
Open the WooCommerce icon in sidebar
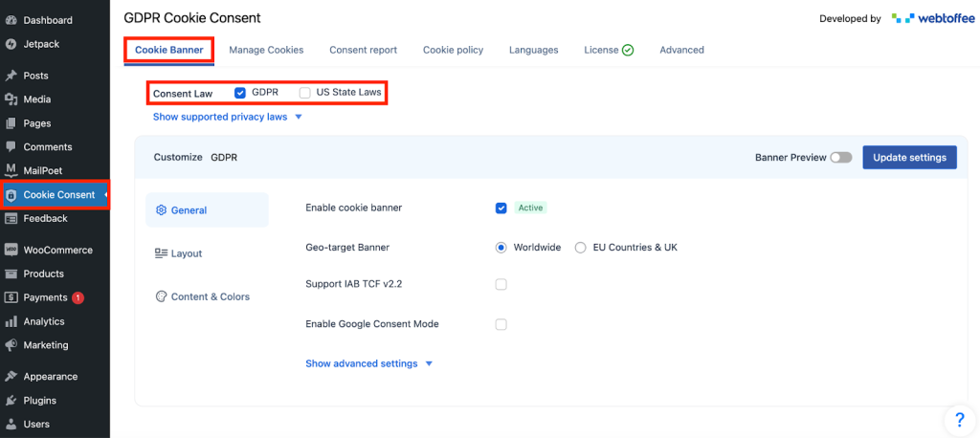tap(11, 251)
